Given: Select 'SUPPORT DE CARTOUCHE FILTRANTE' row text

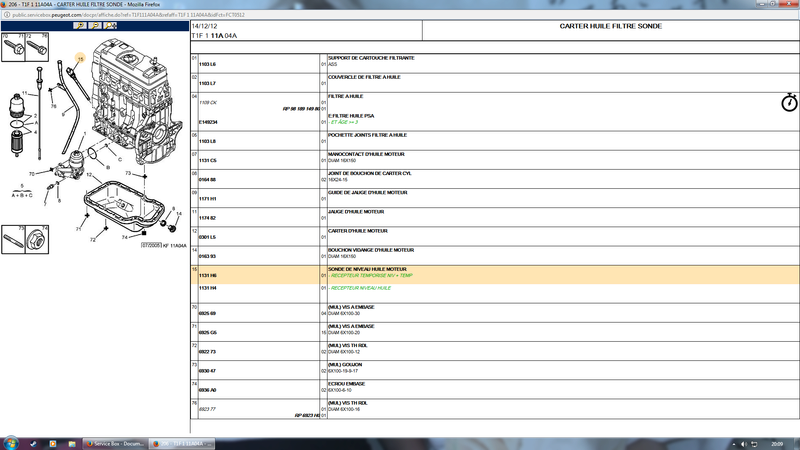Looking at the screenshot, I should tap(371, 58).
